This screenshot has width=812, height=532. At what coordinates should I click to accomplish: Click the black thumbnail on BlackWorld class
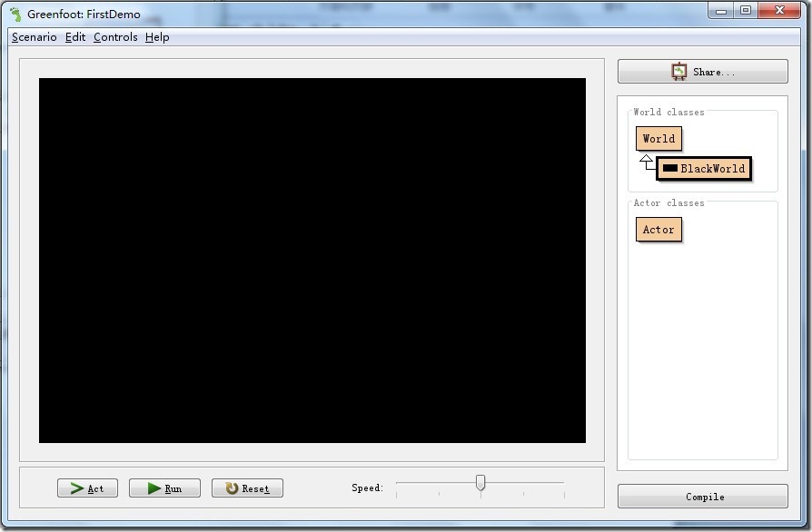(x=670, y=168)
